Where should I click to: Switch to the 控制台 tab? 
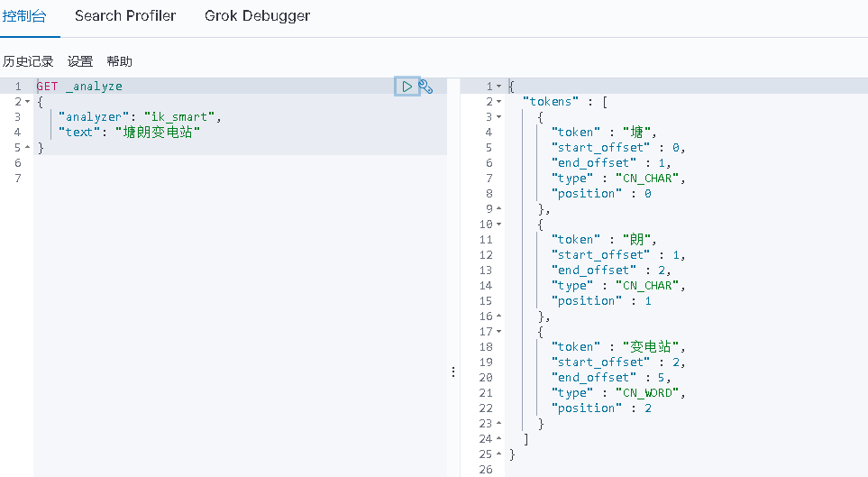click(24, 16)
